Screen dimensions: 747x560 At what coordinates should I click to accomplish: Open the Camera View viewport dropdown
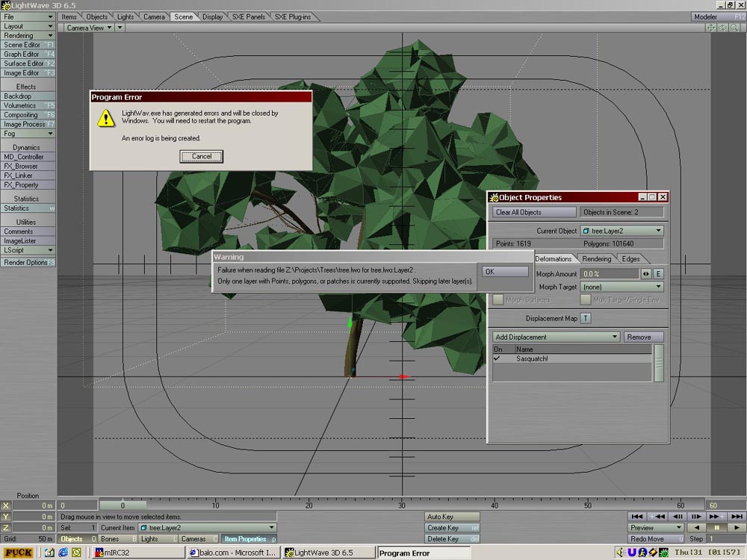pyautogui.click(x=90, y=28)
